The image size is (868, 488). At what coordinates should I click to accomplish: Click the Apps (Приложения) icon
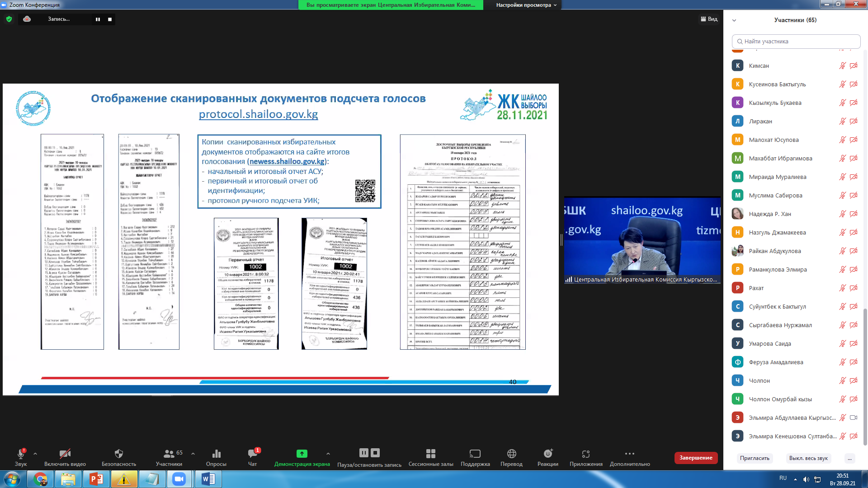coord(586,454)
